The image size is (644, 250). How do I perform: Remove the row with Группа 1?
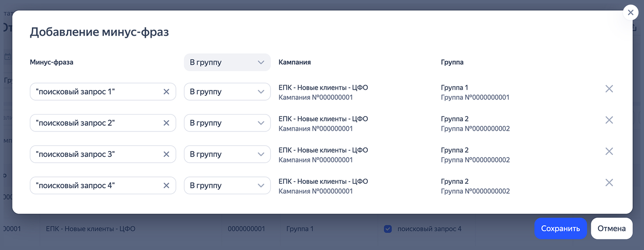pyautogui.click(x=609, y=89)
